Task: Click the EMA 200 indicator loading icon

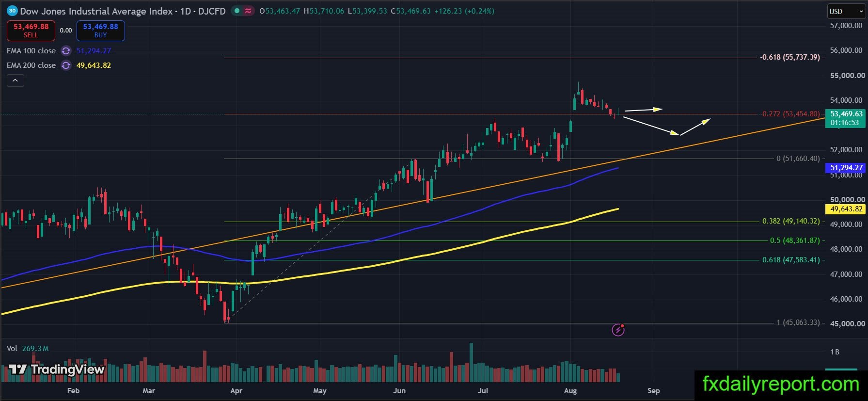Action: (x=66, y=65)
